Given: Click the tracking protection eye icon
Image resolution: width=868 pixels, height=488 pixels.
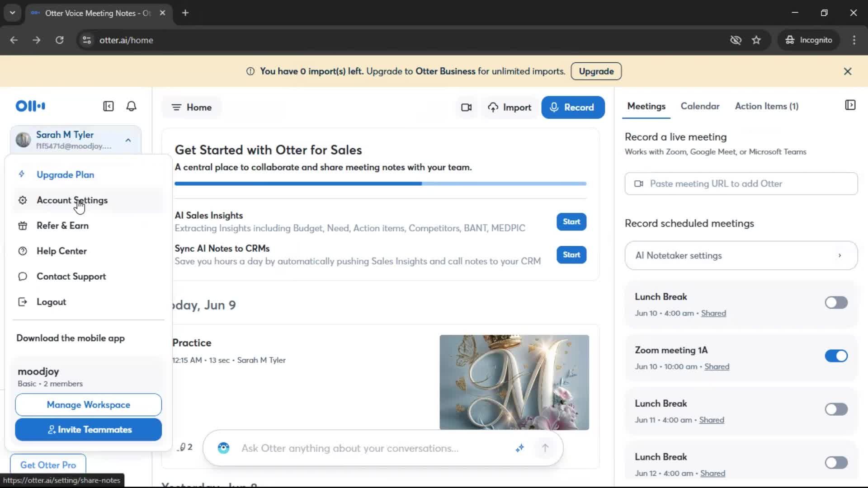Looking at the screenshot, I should (x=736, y=40).
